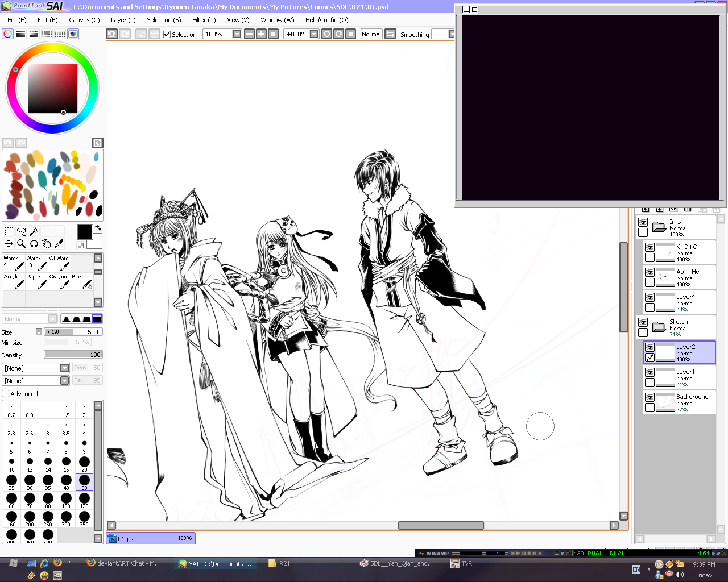Hide the Inks layer folder
Viewport: 728px width, 582px height.
coord(643,222)
